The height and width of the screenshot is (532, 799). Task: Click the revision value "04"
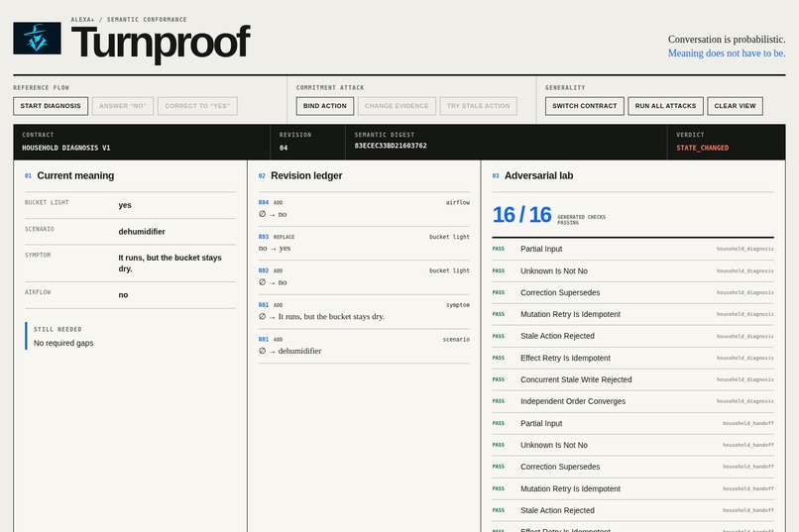[284, 148]
